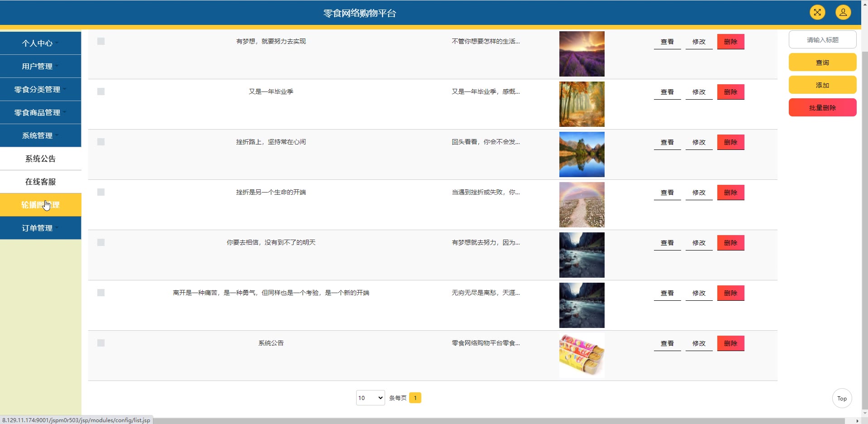Screen dimensions: 868x424
Task: Click 查看 for 挫折是另一个生命的开端 row
Action: coord(667,193)
